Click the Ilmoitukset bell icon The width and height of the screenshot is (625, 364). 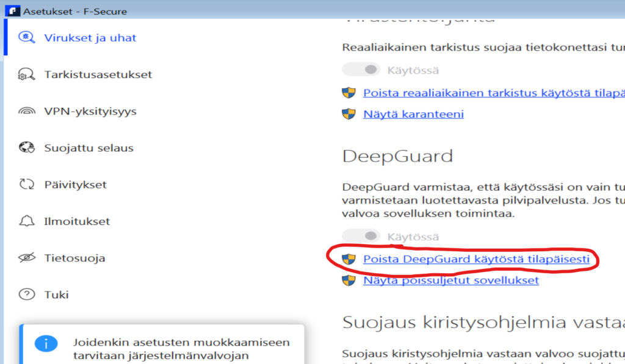click(x=27, y=221)
